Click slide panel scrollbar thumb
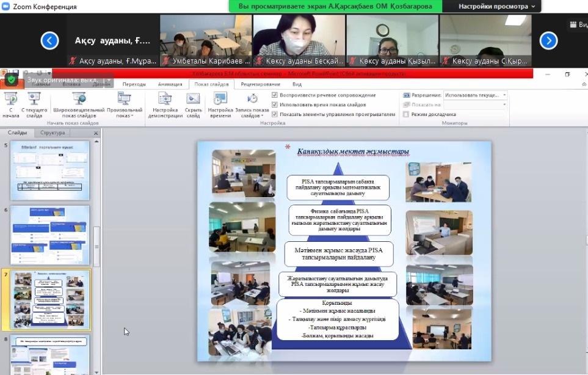 [x=96, y=246]
